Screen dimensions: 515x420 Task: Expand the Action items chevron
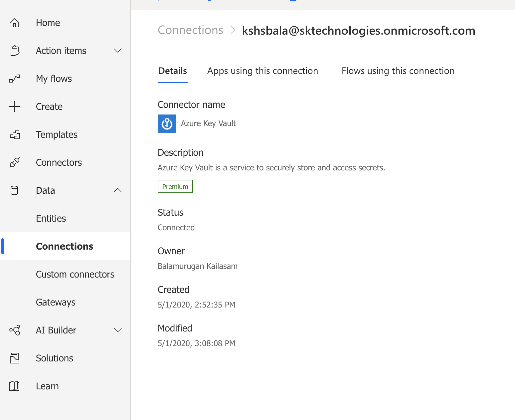click(x=118, y=51)
